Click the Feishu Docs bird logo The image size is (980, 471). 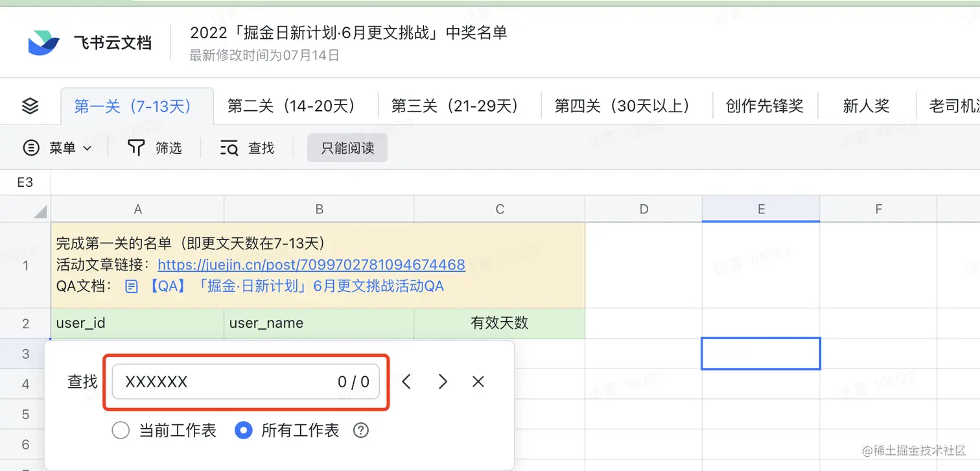click(44, 43)
